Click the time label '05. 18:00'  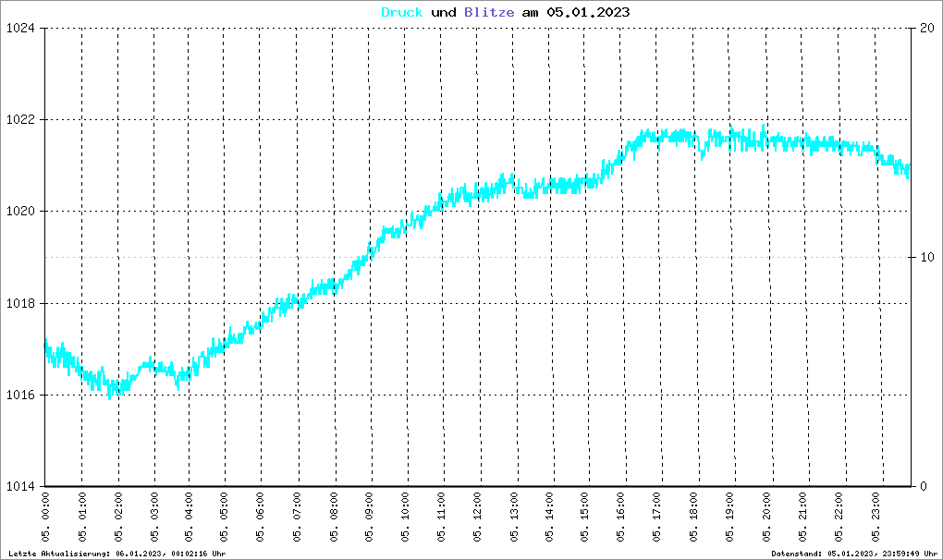694,517
